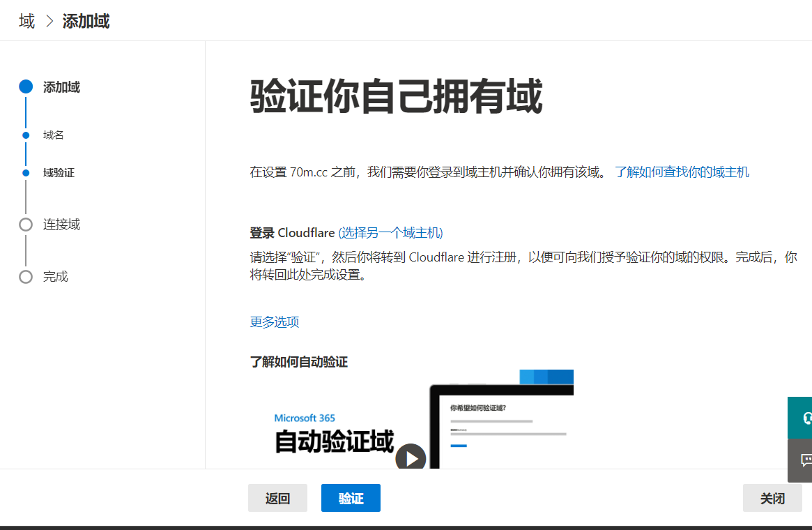Click the breadcrumb chevron separator
Screen dimensions: 812x530
point(49,22)
